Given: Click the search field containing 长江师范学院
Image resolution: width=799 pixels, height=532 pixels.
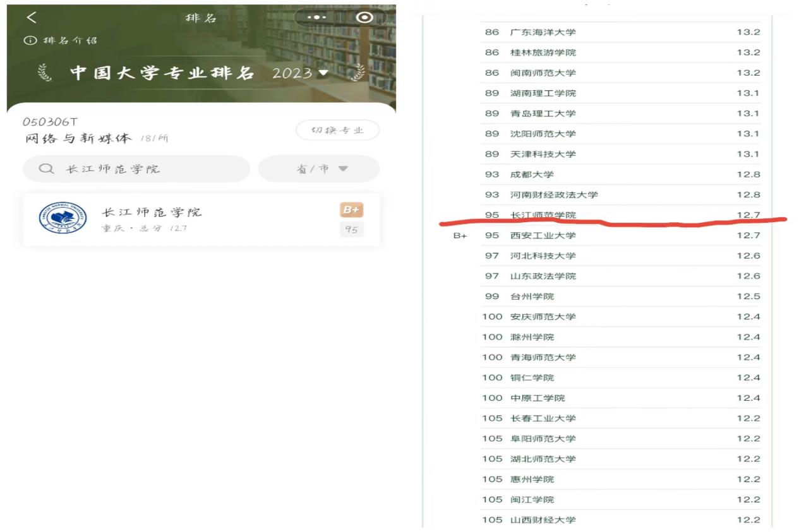Looking at the screenshot, I should pyautogui.click(x=136, y=169).
